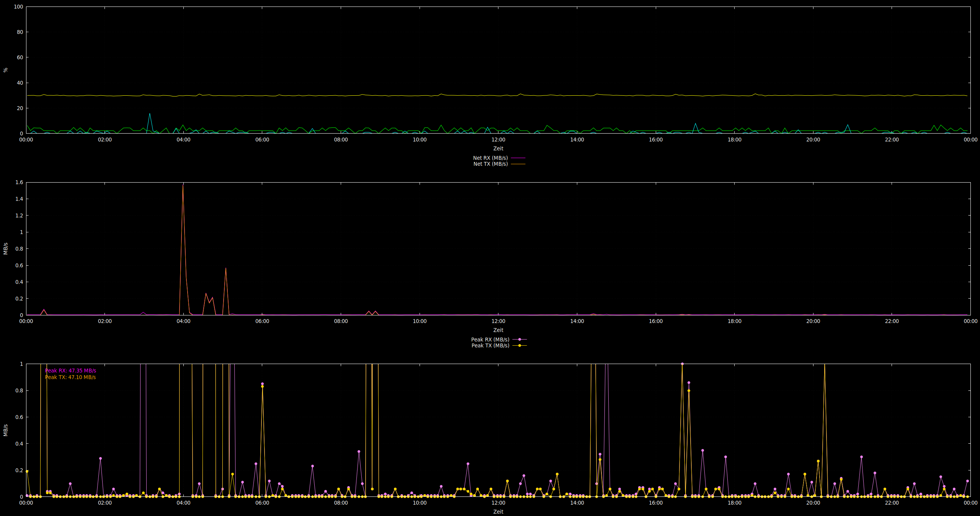This screenshot has width=980, height=516.
Task: Click the Peak RX data point at 06:00 near 0.85
Action: tap(262, 384)
